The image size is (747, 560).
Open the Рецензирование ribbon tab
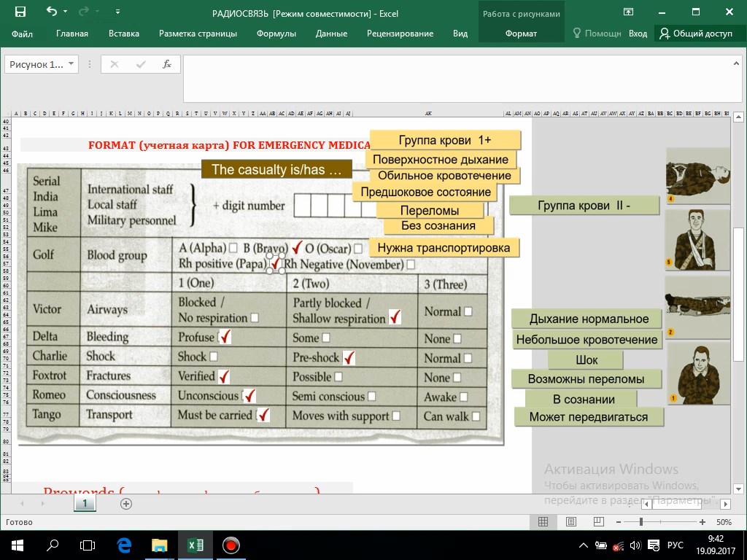coord(400,34)
